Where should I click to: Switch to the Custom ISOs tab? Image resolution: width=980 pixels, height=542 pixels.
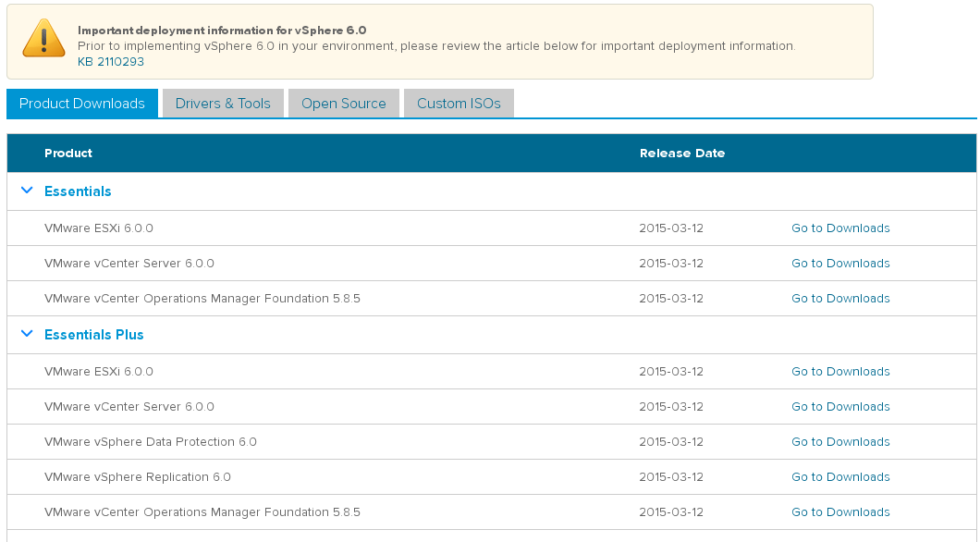tap(459, 104)
